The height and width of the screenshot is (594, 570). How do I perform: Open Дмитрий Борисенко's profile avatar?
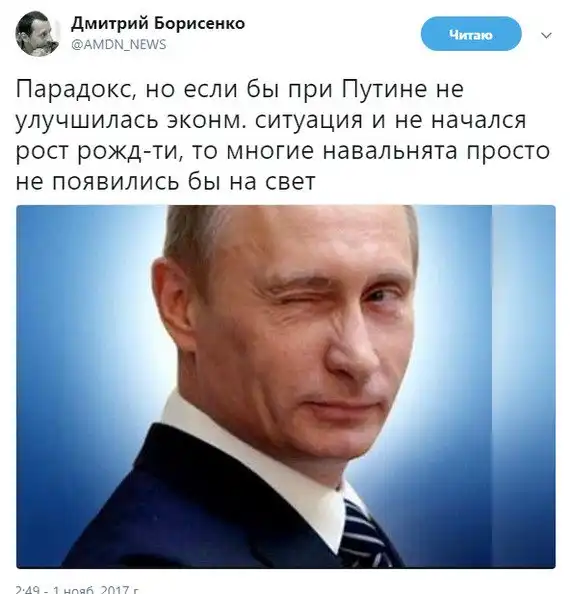coord(37,33)
